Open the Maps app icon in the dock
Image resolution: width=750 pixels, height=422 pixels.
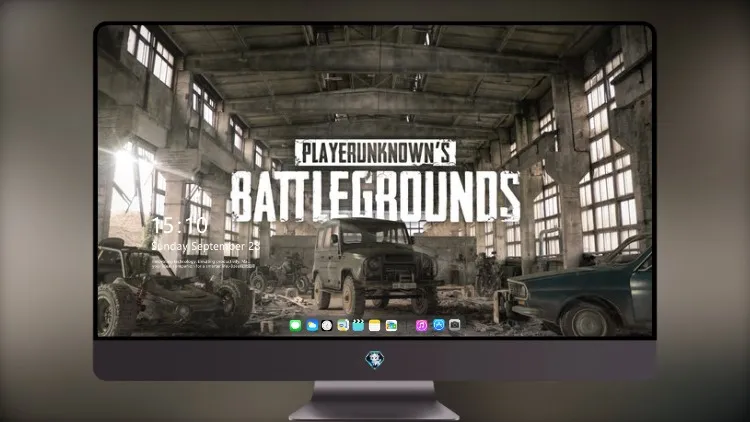click(343, 325)
